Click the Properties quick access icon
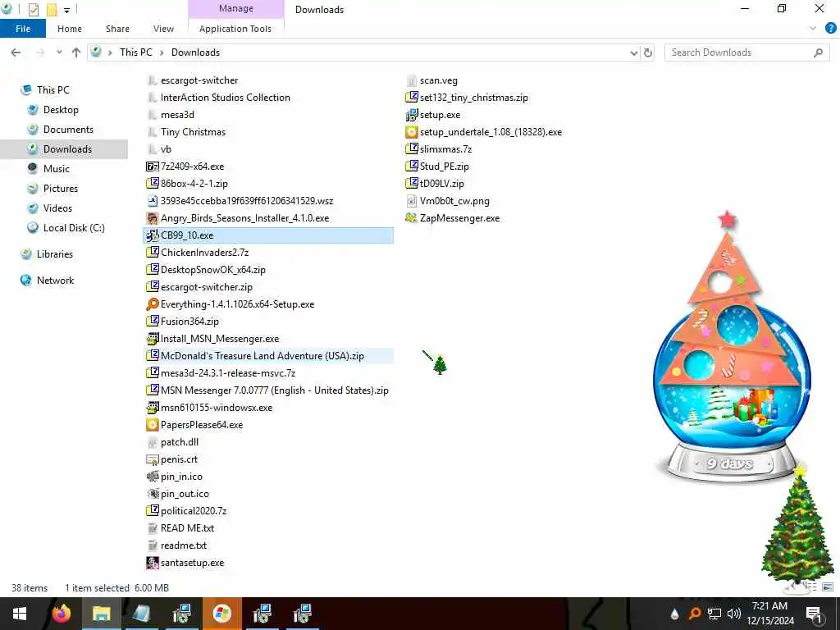The height and width of the screenshot is (630, 840). pos(33,10)
